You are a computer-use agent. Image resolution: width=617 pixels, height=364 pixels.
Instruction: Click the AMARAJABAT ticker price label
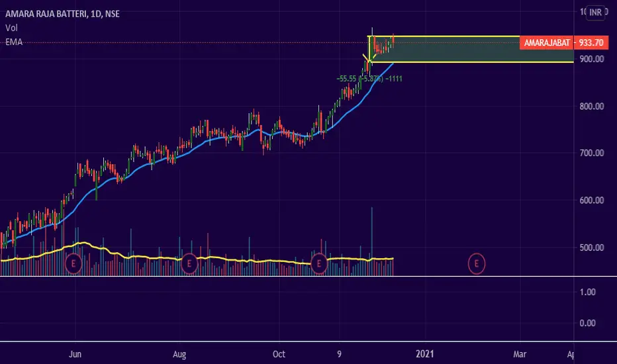(547, 42)
